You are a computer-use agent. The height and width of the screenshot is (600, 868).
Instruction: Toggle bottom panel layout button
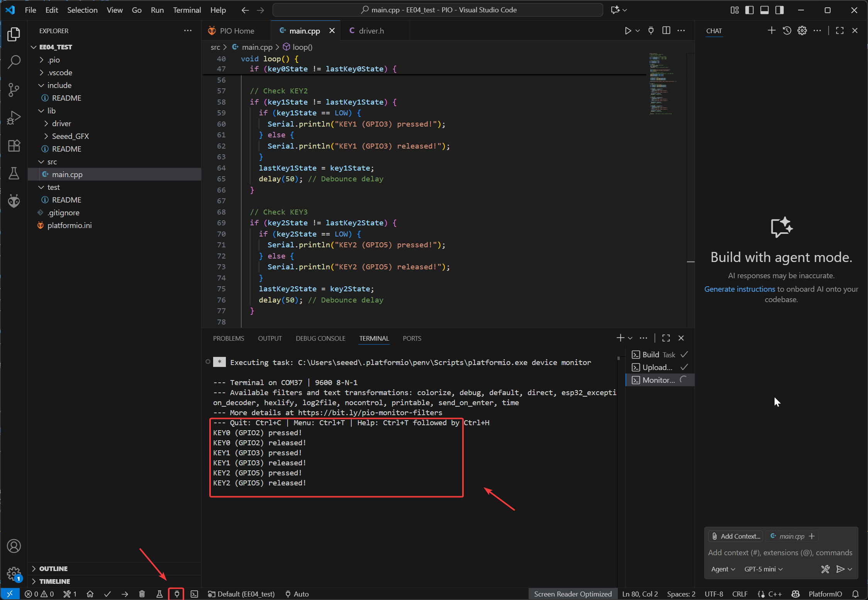[764, 10]
